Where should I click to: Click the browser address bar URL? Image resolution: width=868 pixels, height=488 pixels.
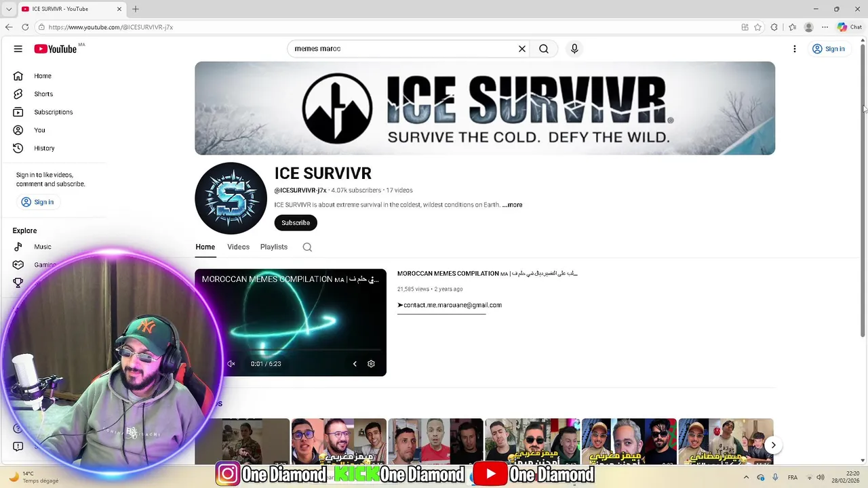(111, 27)
